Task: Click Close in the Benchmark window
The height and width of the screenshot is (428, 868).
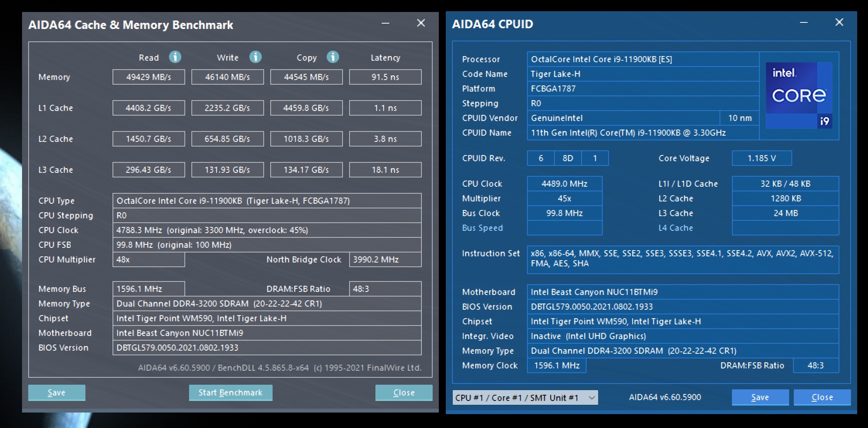Action: click(x=404, y=392)
